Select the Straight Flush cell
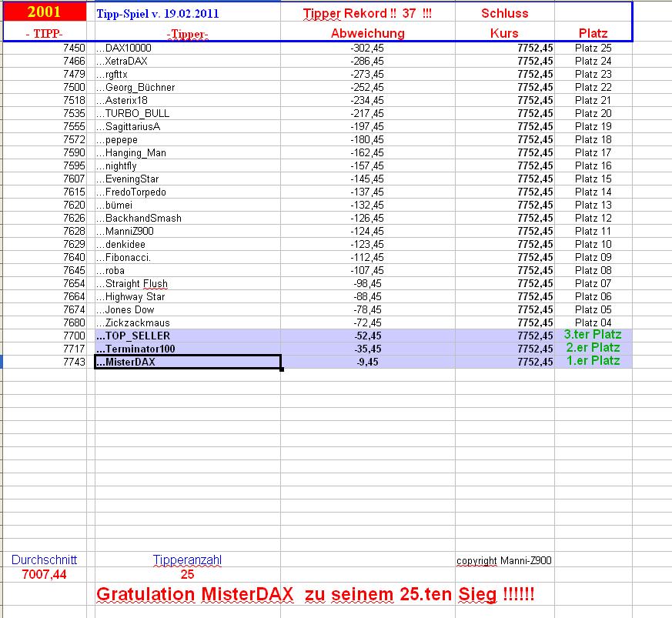This screenshot has height=618, width=672. click(187, 283)
